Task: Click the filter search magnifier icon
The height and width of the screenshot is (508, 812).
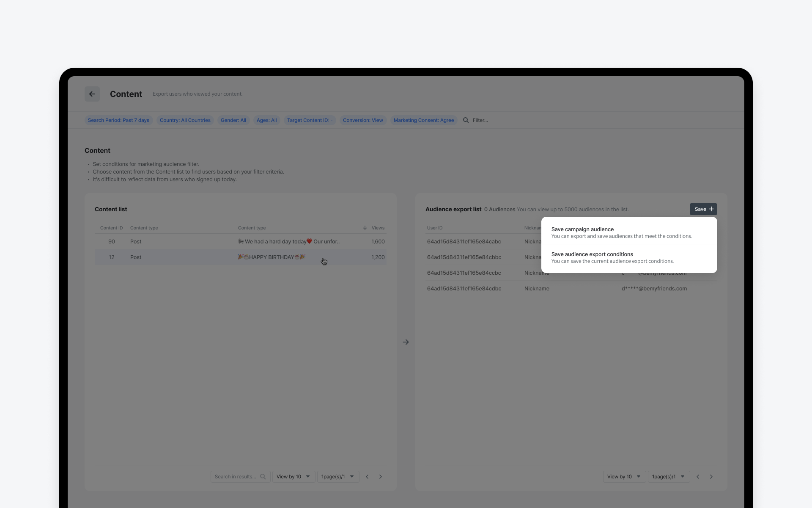Action: click(466, 120)
